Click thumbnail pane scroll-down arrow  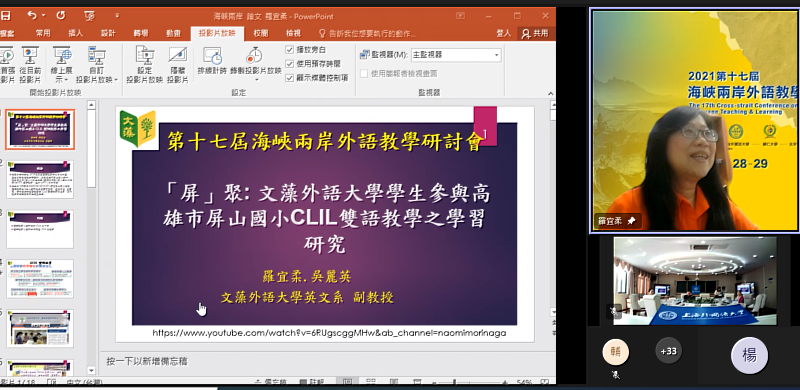pos(91,371)
